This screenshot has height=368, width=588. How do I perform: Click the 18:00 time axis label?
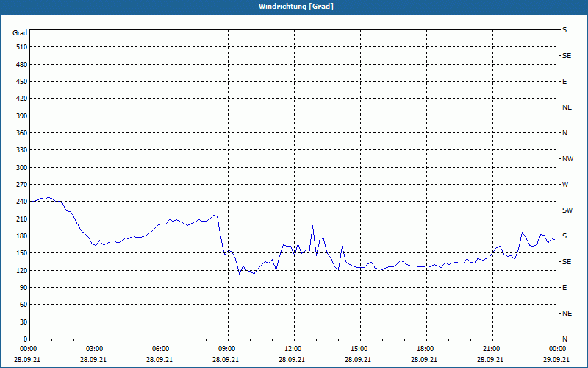(426, 349)
